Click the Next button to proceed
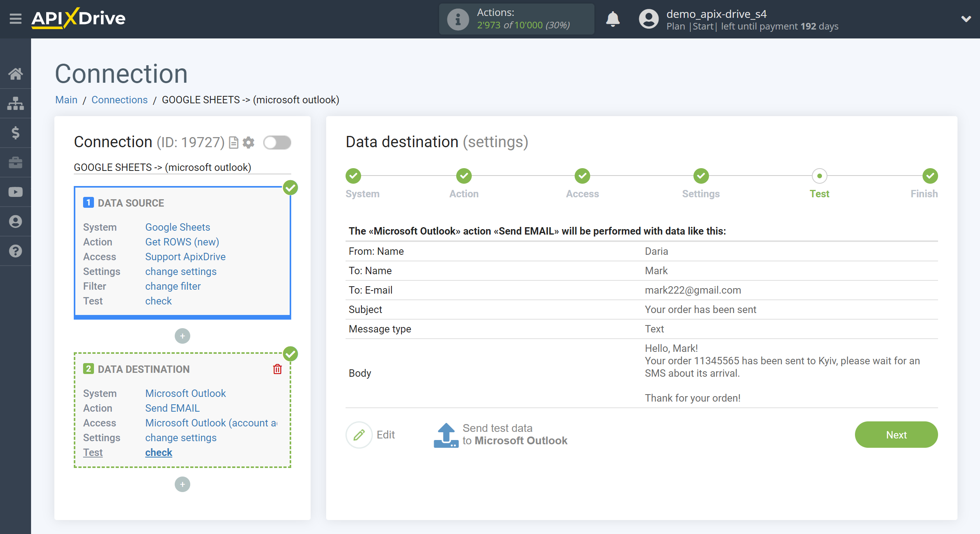Viewport: 980px width, 534px height. click(x=896, y=435)
